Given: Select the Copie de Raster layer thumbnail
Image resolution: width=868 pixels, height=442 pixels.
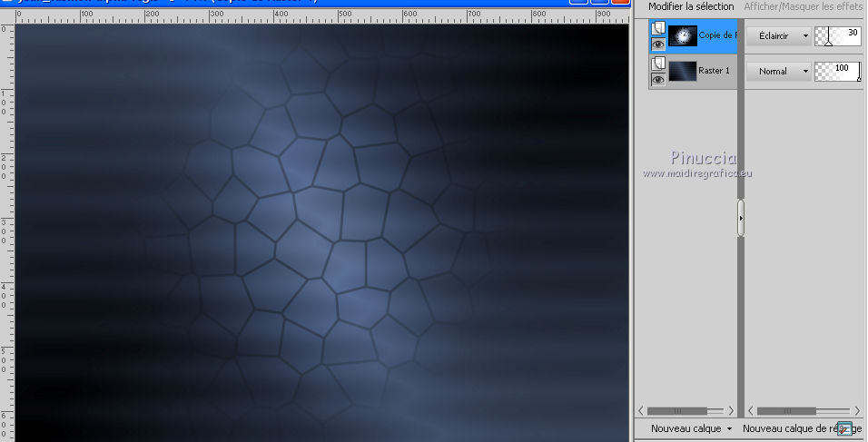Looking at the screenshot, I should tap(683, 36).
